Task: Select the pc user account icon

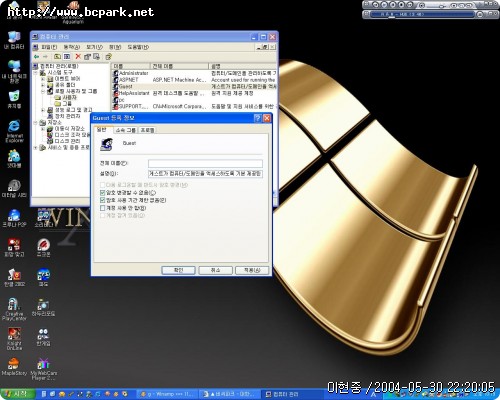Action: coord(116,100)
